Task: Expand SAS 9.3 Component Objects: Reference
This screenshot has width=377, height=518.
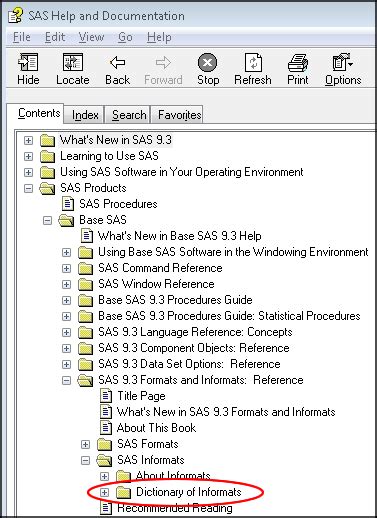Action: pyautogui.click(x=66, y=348)
